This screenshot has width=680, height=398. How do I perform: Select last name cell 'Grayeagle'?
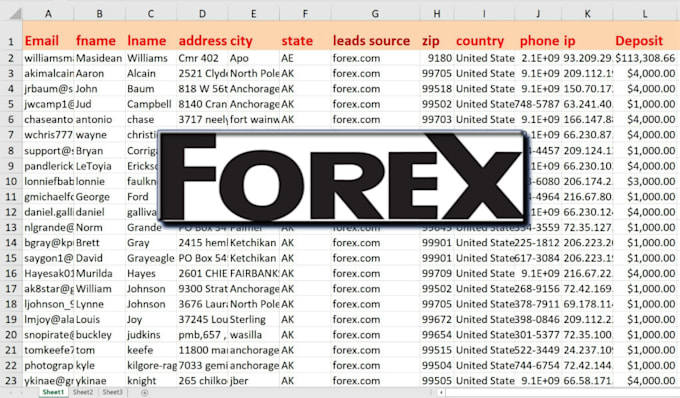(150, 258)
